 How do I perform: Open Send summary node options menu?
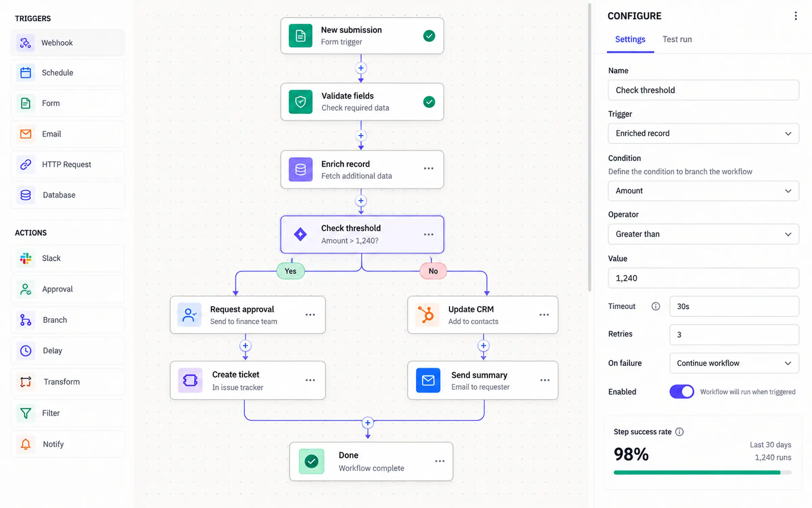click(x=545, y=380)
